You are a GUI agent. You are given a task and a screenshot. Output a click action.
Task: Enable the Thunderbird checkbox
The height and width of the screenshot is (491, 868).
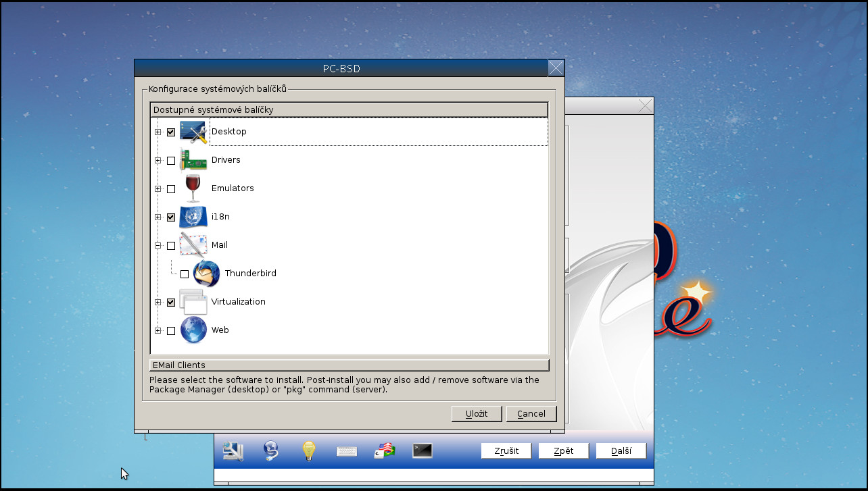pyautogui.click(x=184, y=273)
